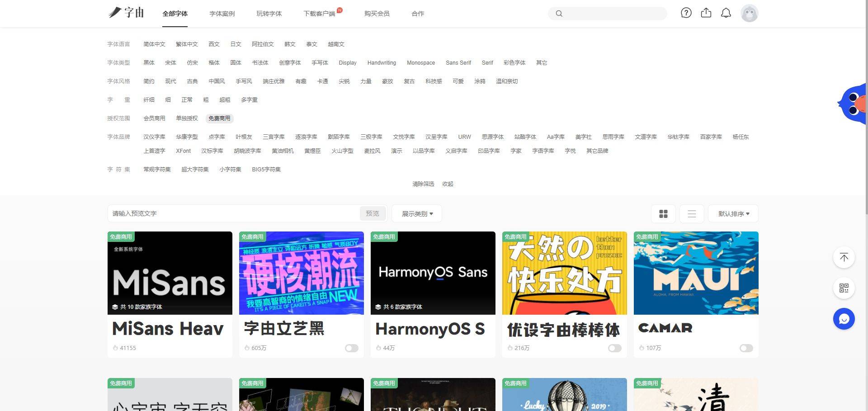868x411 pixels.
Task: Select the 日文 language filter
Action: 236,44
